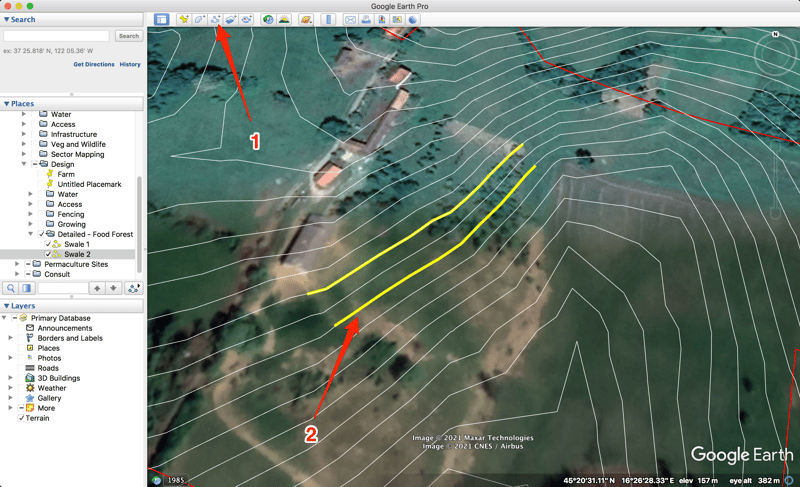Hide the sidebar using toolbar button
The height and width of the screenshot is (487, 800).
pyautogui.click(x=161, y=19)
